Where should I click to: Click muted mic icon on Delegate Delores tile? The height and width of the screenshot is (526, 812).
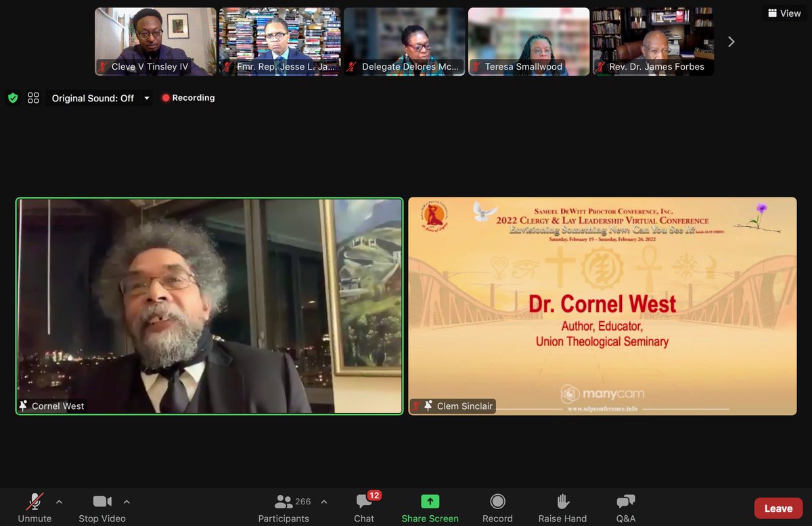353,67
